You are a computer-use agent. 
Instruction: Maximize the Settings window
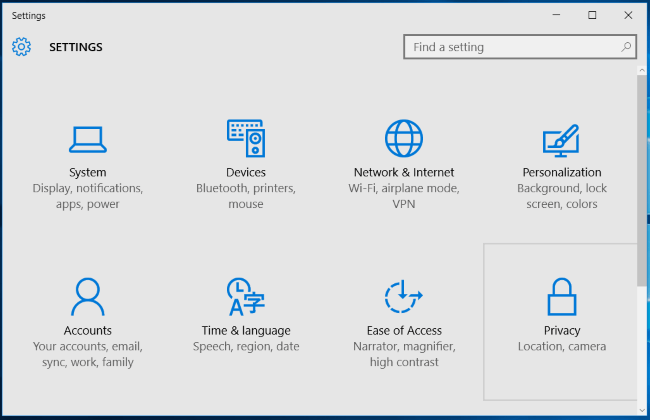pos(592,15)
